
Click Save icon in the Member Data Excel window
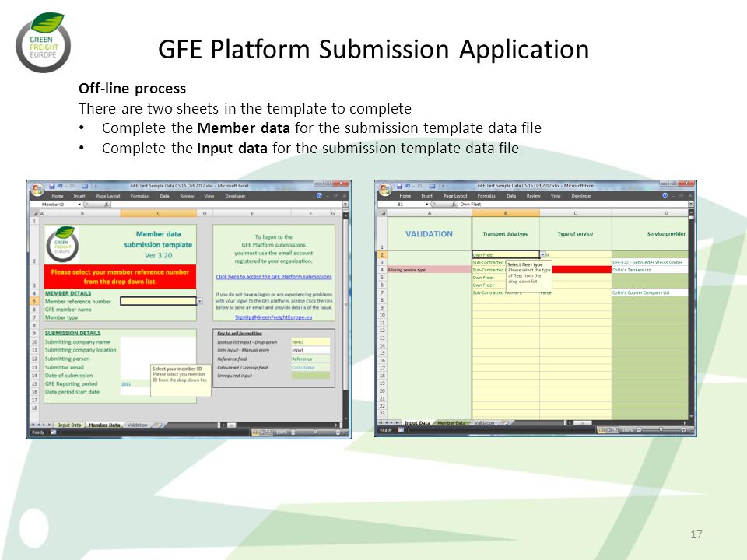point(52,186)
